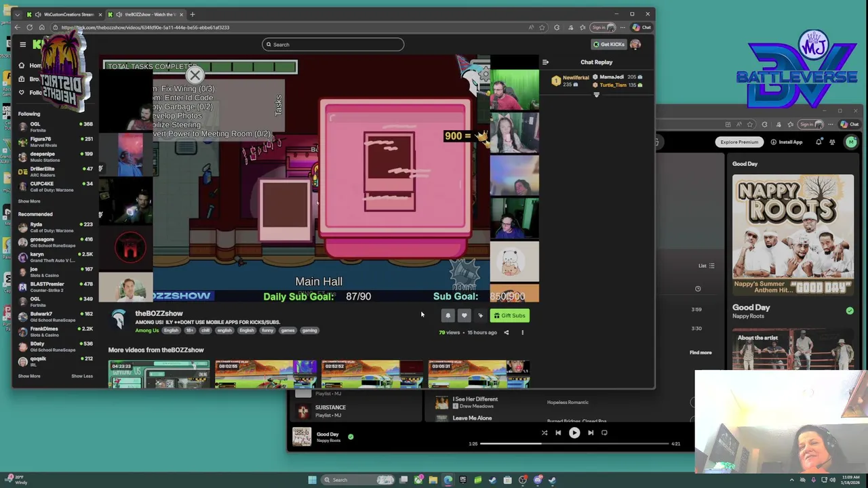
Task: Click the funny tag
Action: point(268,331)
